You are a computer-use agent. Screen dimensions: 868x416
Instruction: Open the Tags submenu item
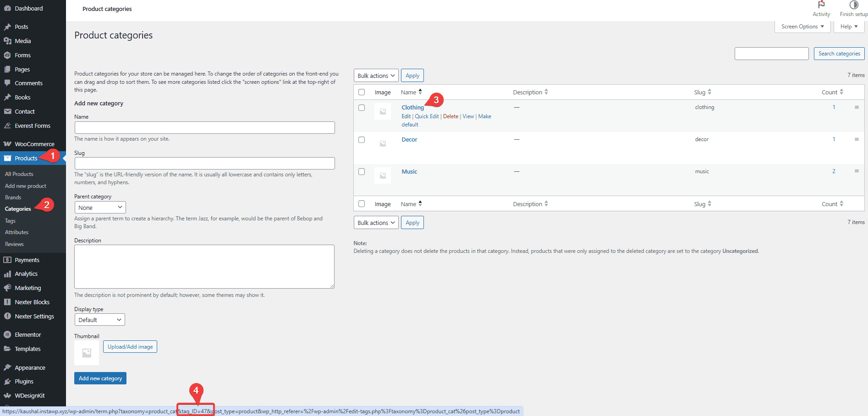[x=10, y=221]
